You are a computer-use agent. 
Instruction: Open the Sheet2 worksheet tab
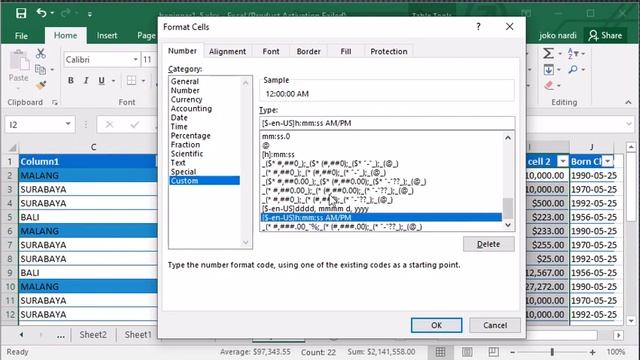[x=93, y=335]
